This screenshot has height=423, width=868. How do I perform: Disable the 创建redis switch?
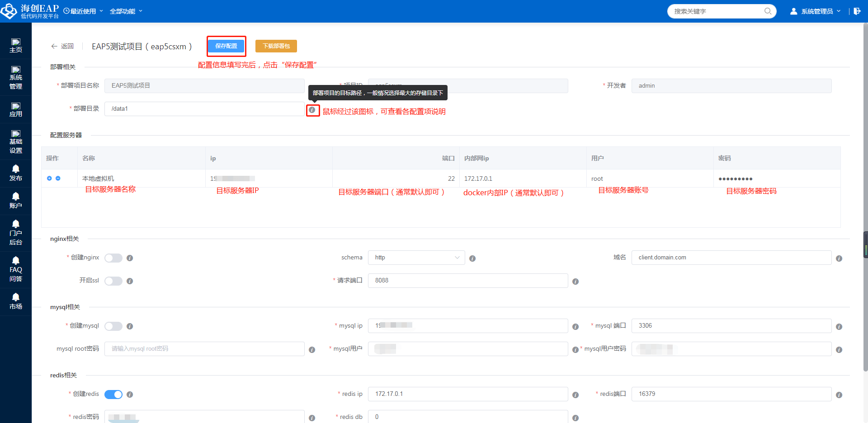tap(113, 395)
